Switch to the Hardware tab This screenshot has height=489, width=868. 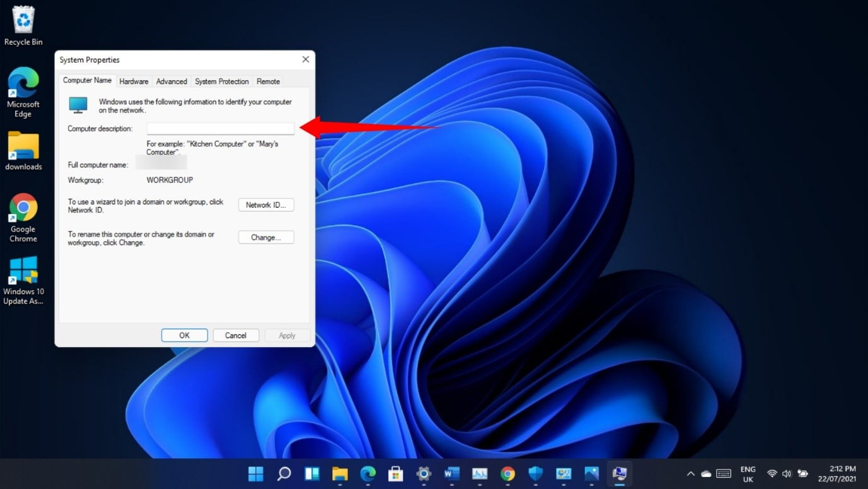pyautogui.click(x=134, y=81)
